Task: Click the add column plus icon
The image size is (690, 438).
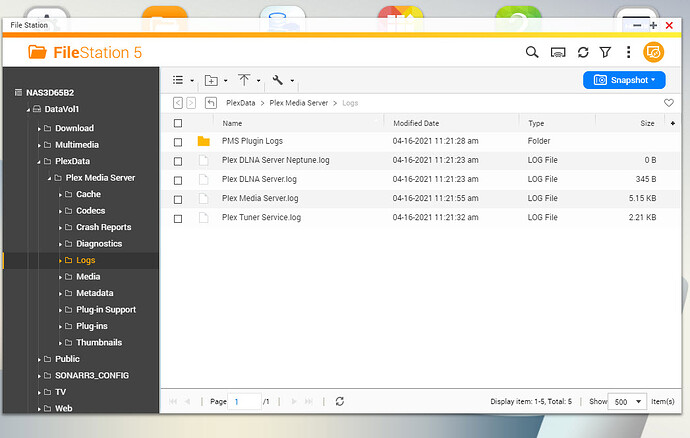Action: pos(673,123)
